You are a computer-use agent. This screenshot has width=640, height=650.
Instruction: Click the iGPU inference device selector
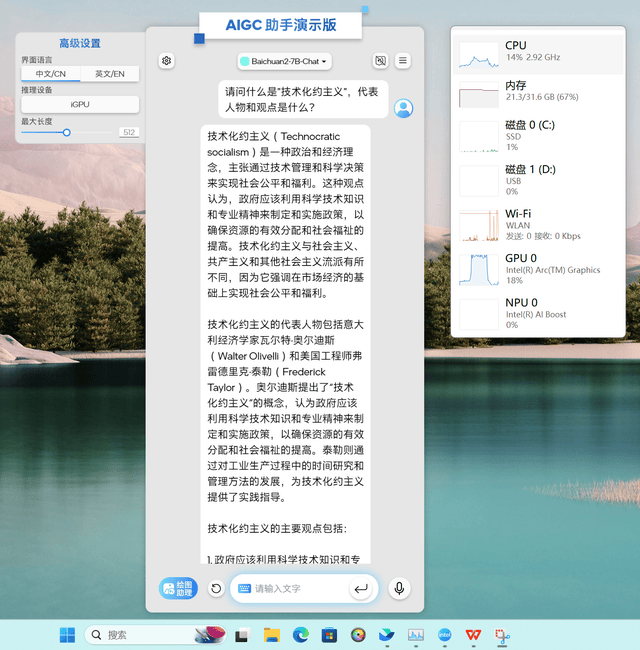(x=80, y=104)
